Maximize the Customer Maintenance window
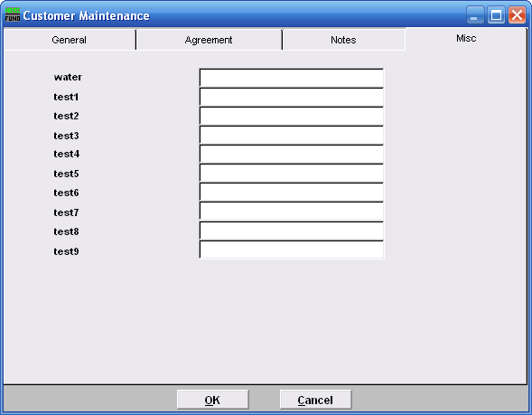Image resolution: width=532 pixels, height=415 pixels. 496,15
